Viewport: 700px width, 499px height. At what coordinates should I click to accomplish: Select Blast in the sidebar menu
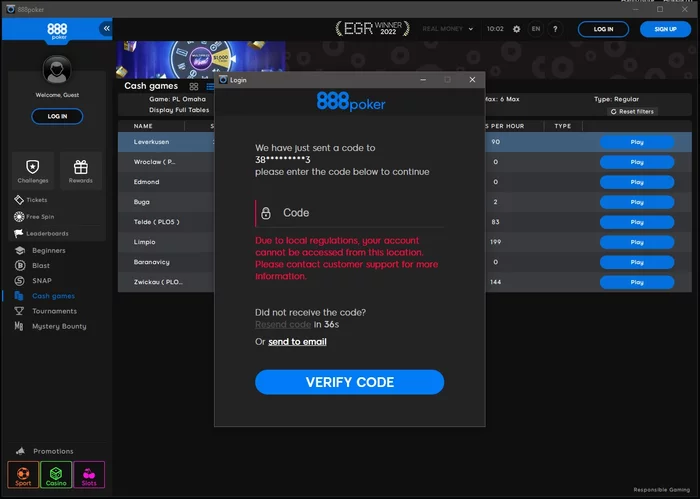point(32,266)
